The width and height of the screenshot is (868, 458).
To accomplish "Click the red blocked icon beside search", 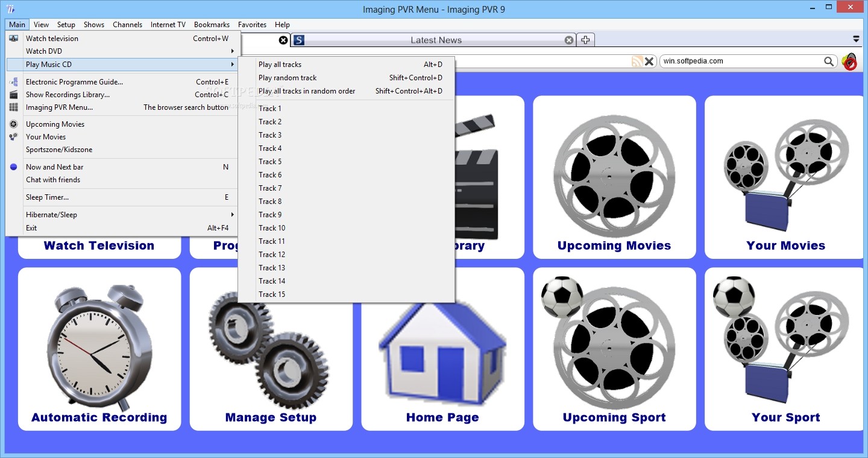I will point(849,62).
